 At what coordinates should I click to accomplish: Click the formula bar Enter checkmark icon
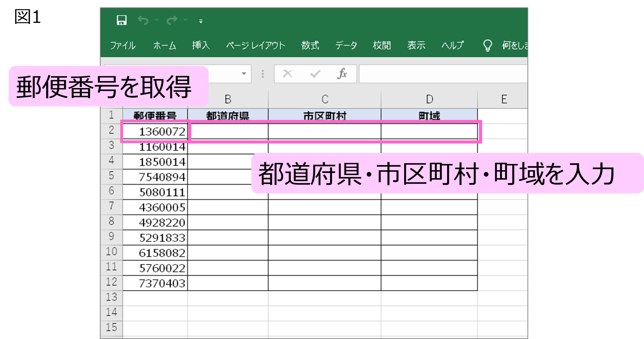click(315, 73)
